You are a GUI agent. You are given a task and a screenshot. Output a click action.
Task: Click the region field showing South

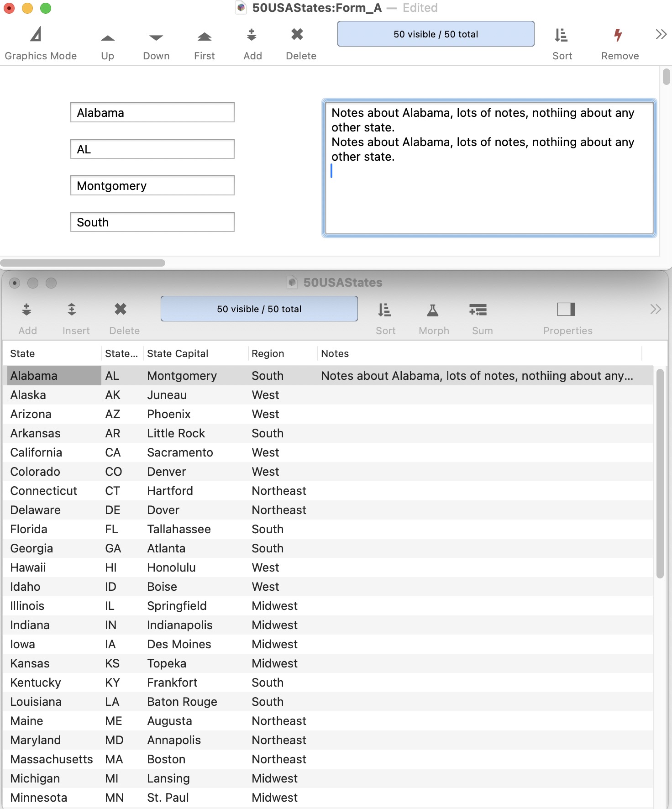coord(152,222)
